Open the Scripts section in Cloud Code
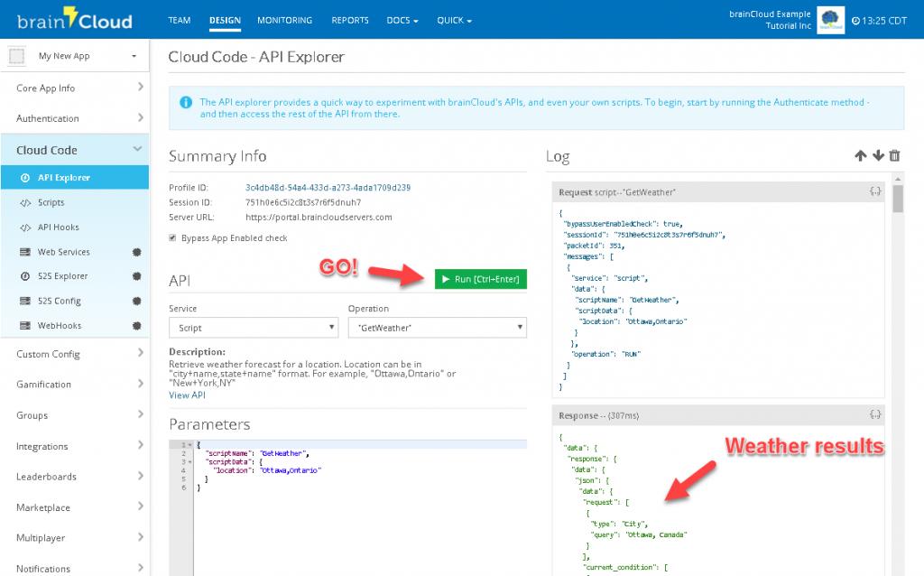924x576 pixels. (x=51, y=202)
